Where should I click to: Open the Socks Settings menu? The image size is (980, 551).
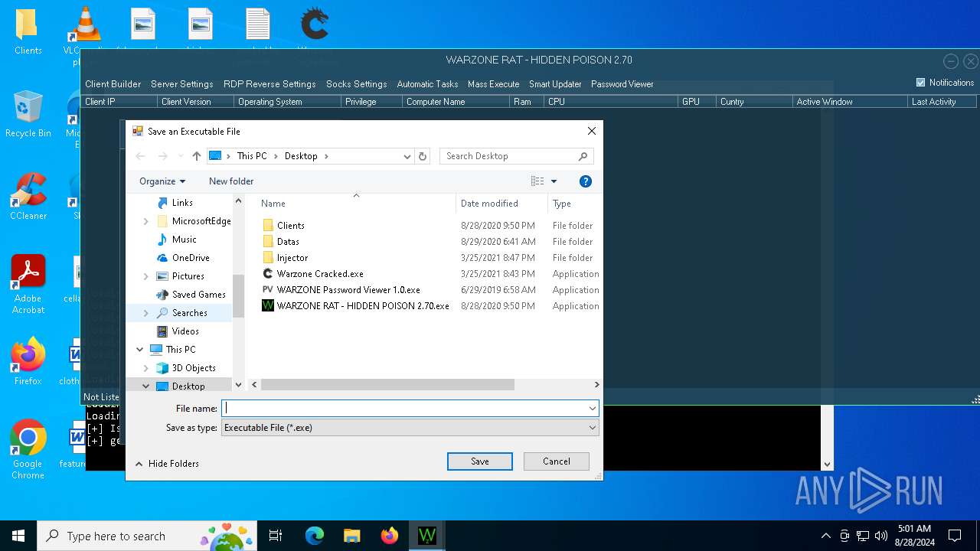click(x=357, y=84)
